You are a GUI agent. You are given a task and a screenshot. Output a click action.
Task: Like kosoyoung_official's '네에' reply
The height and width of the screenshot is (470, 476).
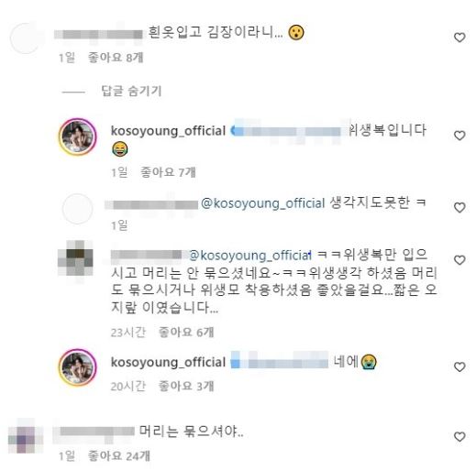pyautogui.click(x=459, y=366)
